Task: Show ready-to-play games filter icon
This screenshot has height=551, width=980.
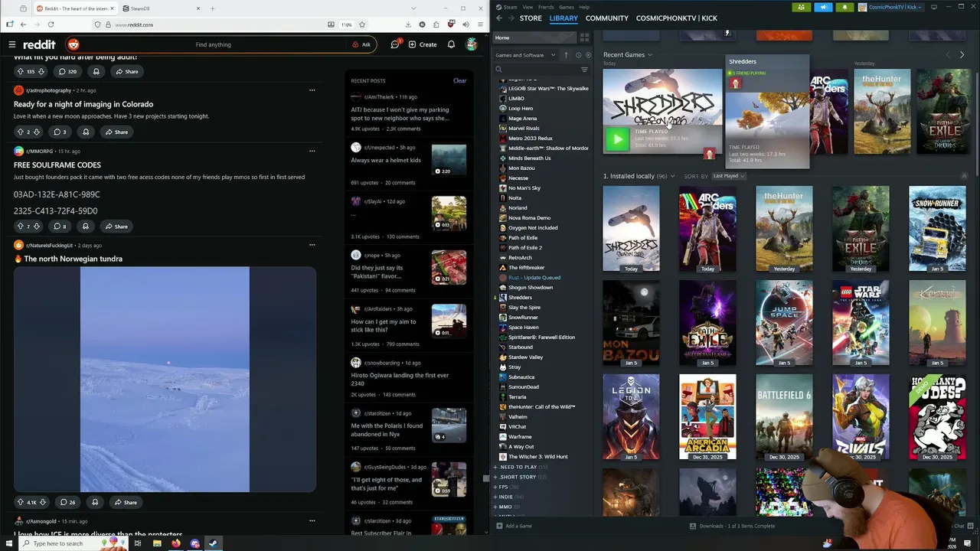Action: coord(588,55)
